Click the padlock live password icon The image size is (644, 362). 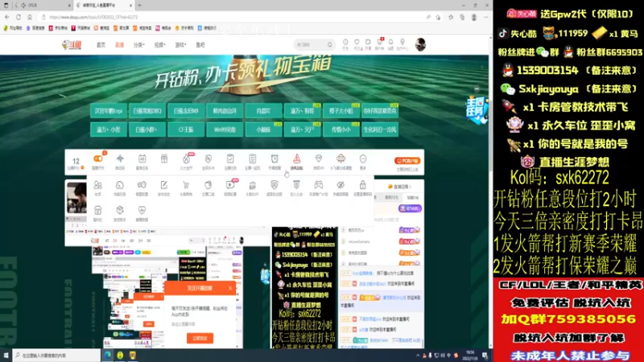363,185
